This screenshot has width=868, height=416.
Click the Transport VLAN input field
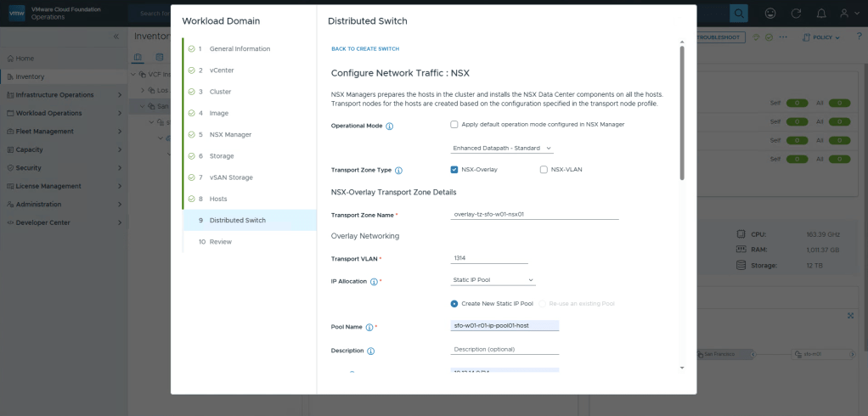click(x=489, y=258)
